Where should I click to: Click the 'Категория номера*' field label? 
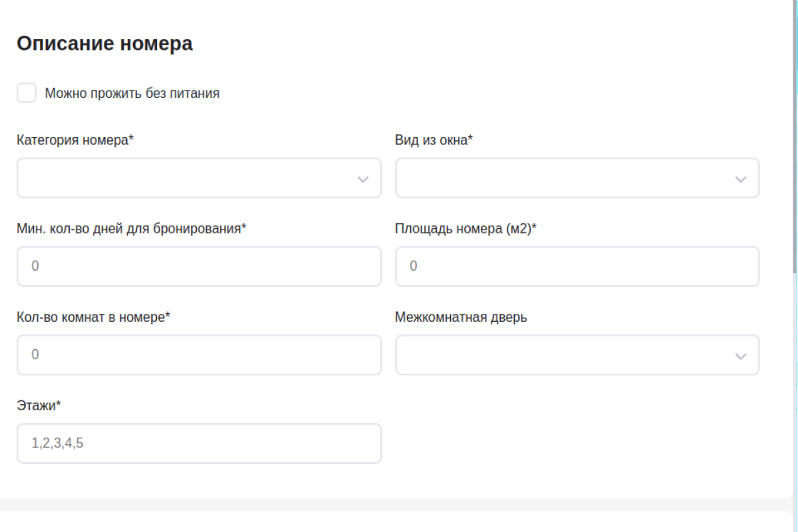(75, 140)
